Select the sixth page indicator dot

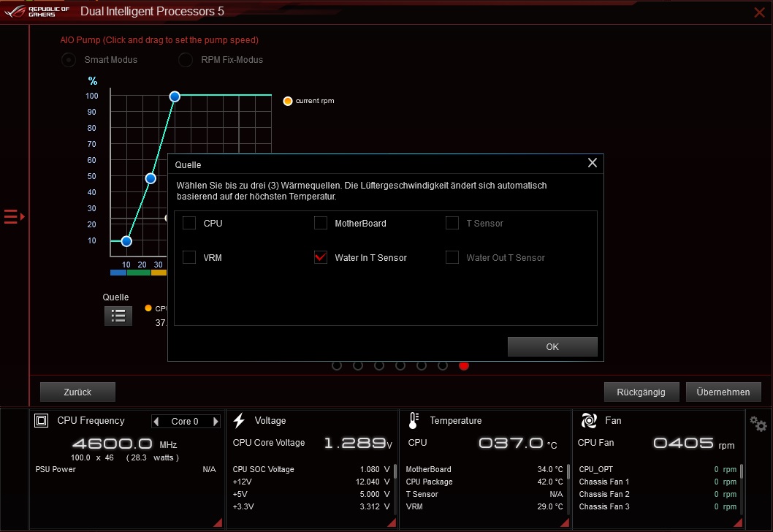[x=443, y=365]
